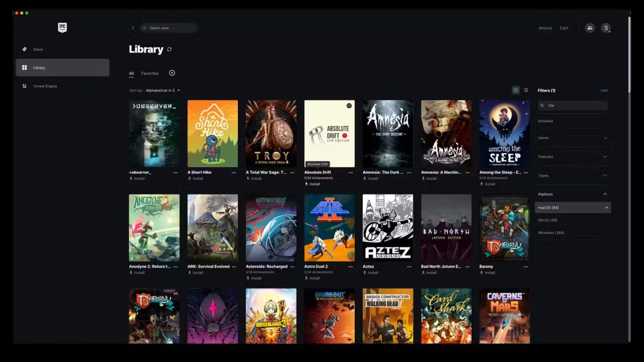644x362 pixels.
Task: Click the Epic Games logo icon
Action: (x=62, y=28)
